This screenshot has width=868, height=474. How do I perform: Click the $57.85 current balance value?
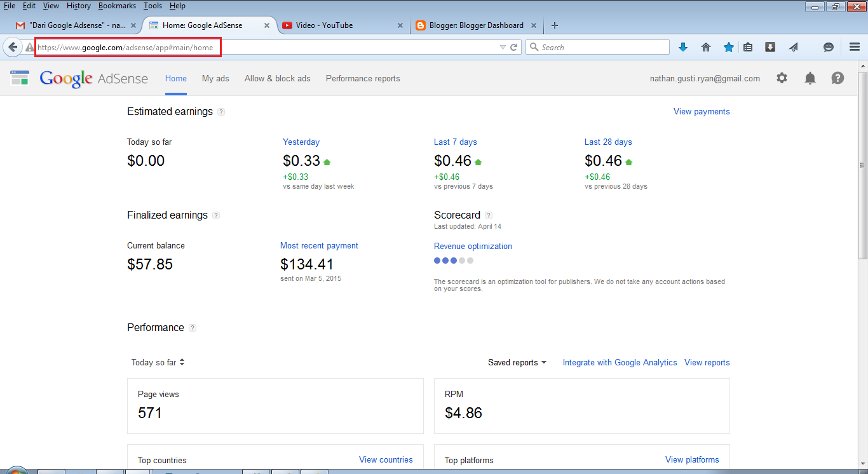tap(150, 264)
